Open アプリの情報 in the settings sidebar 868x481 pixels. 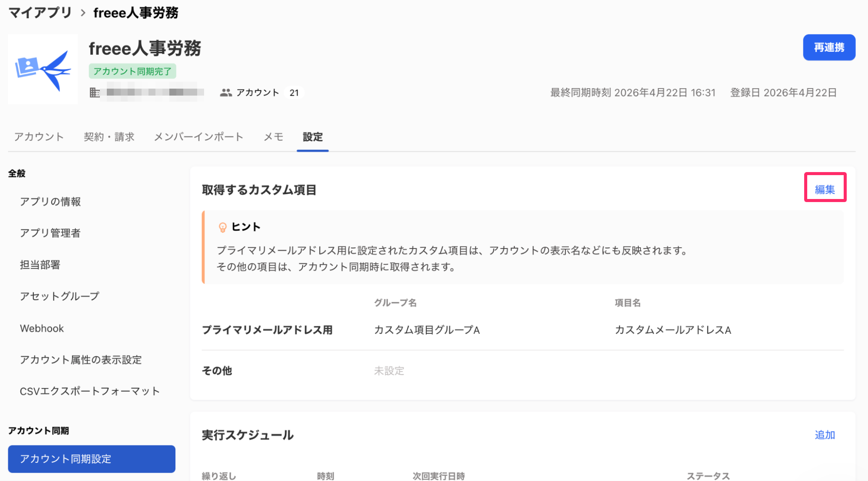pyautogui.click(x=50, y=202)
